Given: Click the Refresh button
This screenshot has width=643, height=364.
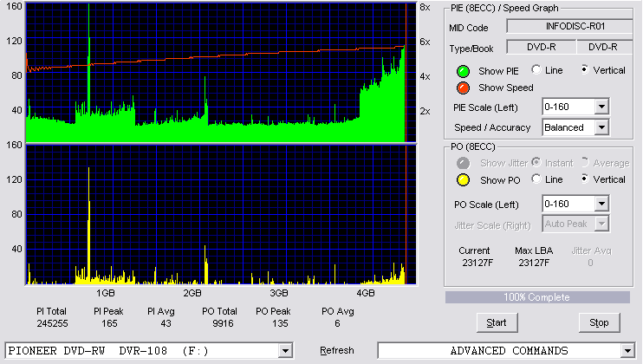Looking at the screenshot, I should click(x=337, y=350).
